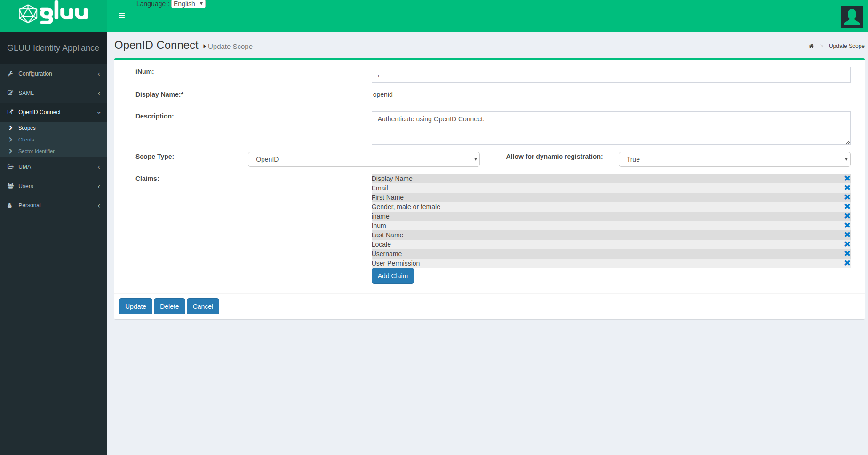
Task: Select OpenID Connect in sidebar
Action: tap(54, 112)
